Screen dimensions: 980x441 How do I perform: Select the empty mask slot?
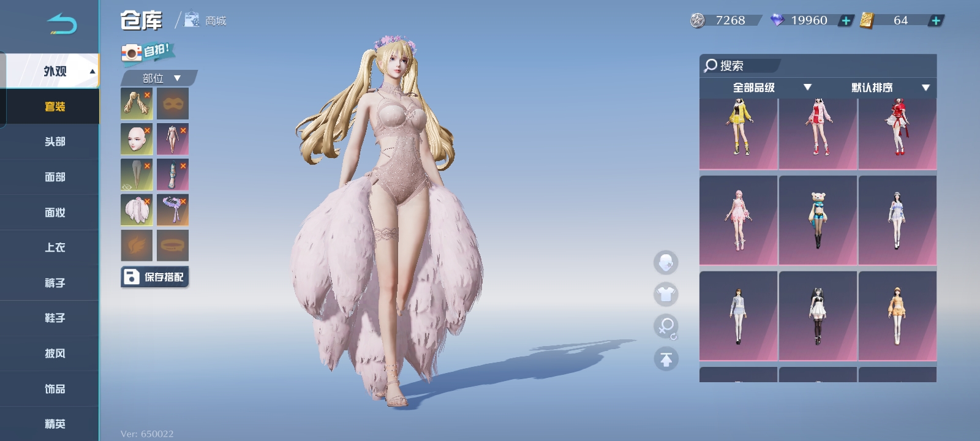click(x=173, y=103)
